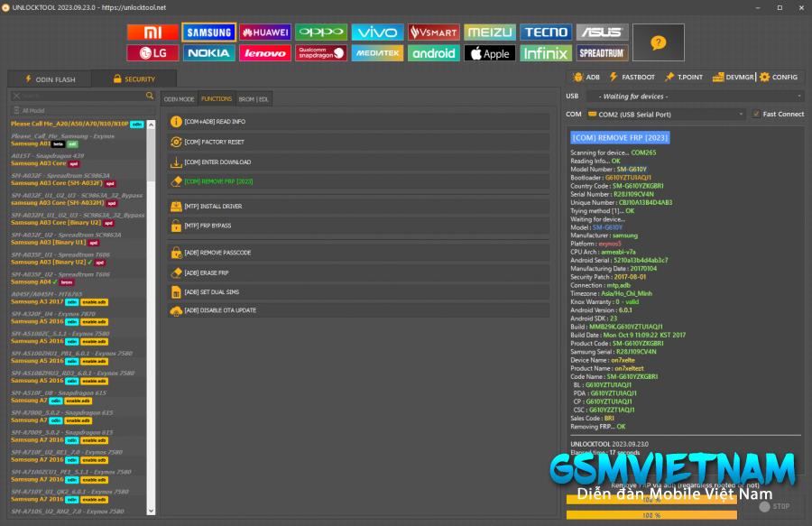Viewport: 812px width, 526px height.
Task: Click [ADB] DISABLE OTA UPDATE
Action: [358, 310]
